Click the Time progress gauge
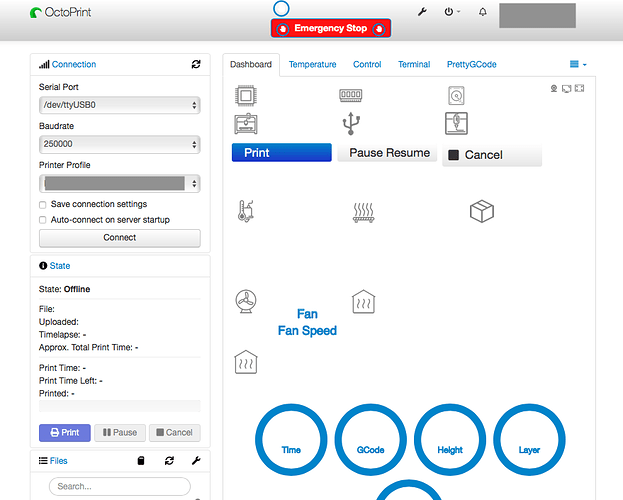This screenshot has height=500, width=623. coord(291,440)
